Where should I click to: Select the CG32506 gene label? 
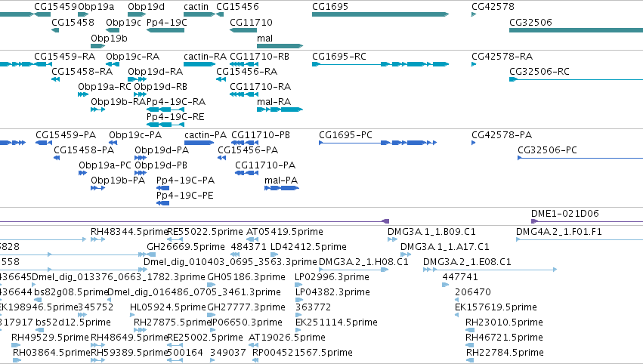(530, 22)
